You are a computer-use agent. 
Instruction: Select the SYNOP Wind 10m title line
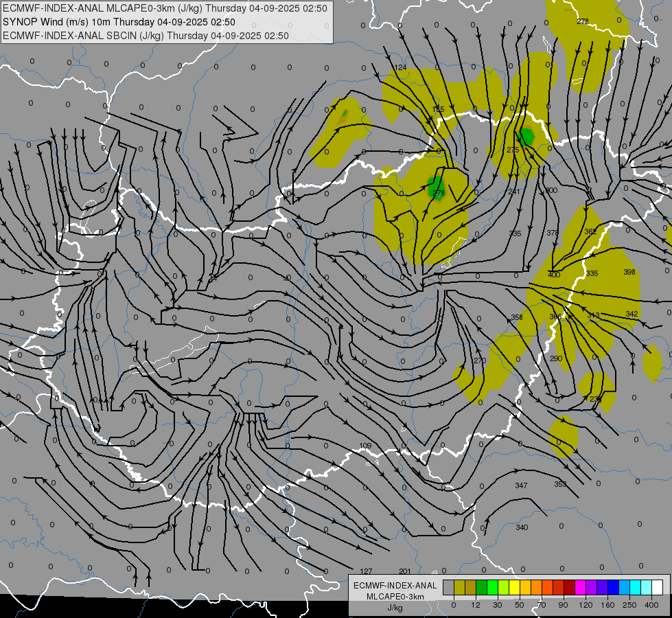[x=119, y=22]
